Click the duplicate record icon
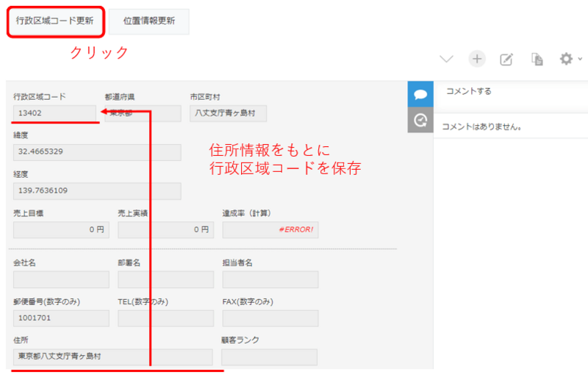The width and height of the screenshot is (588, 380). click(x=537, y=60)
